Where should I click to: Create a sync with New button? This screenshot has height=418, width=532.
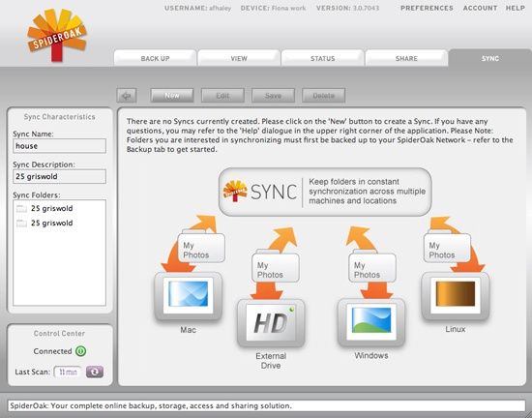[x=172, y=96]
